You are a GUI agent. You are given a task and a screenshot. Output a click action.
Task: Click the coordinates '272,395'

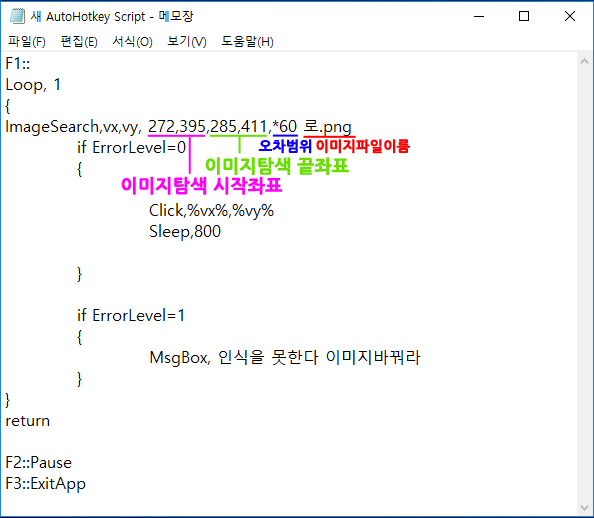click(x=177, y=127)
